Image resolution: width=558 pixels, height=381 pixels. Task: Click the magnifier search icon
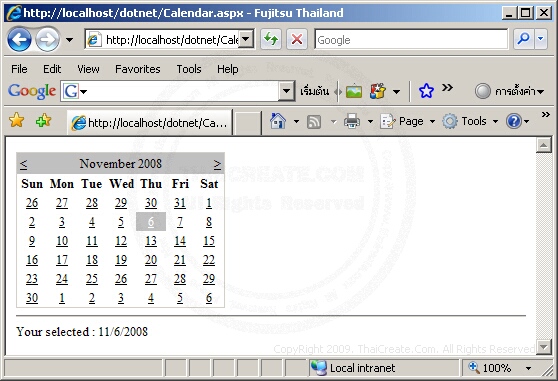click(x=523, y=39)
